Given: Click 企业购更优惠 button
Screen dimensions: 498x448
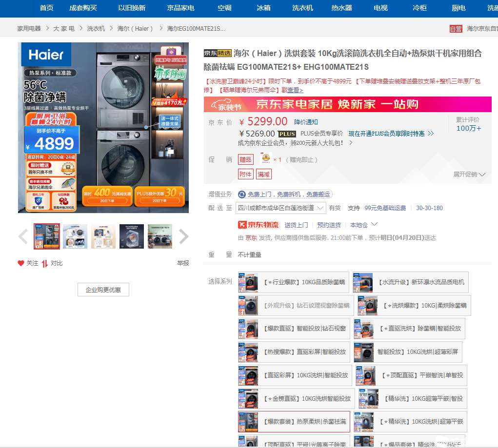Looking at the screenshot, I should tap(103, 290).
